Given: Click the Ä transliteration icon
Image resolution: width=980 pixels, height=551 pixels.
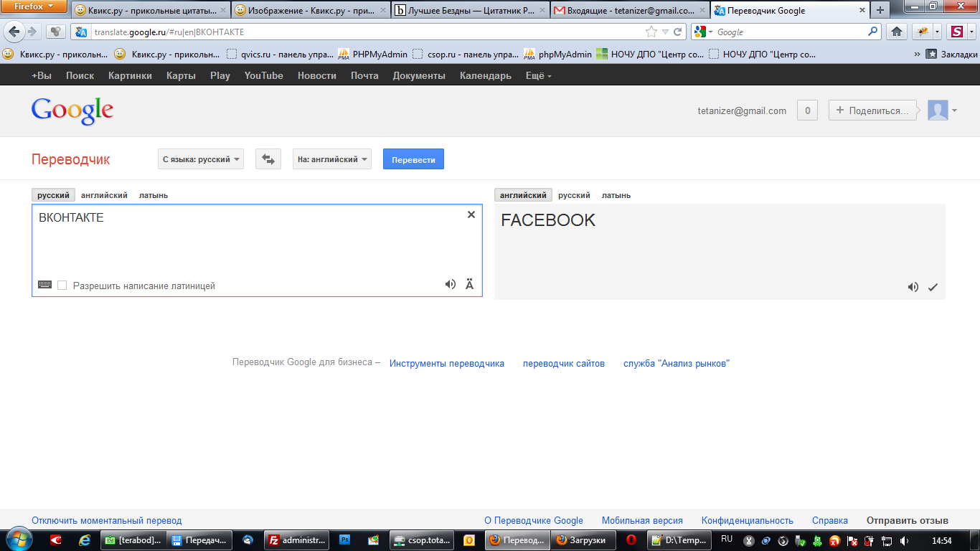Looking at the screenshot, I should pos(470,285).
